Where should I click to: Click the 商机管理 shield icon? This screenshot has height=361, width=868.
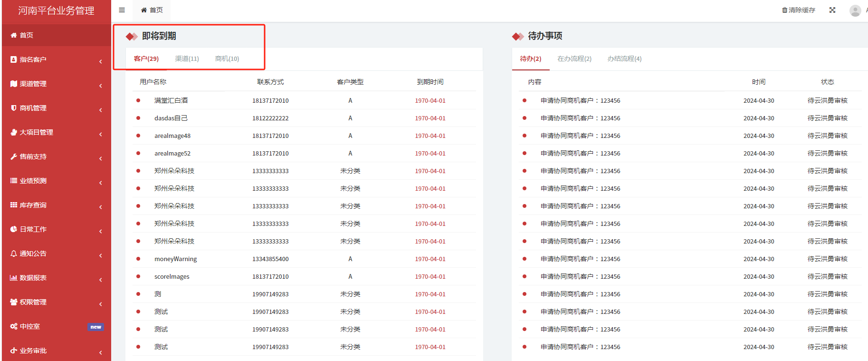(14, 108)
